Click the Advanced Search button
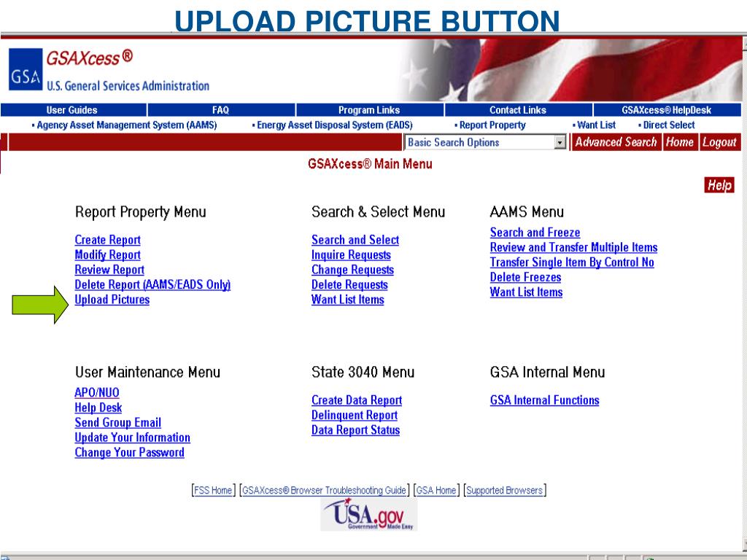This screenshot has height=560, width=747. coord(616,142)
